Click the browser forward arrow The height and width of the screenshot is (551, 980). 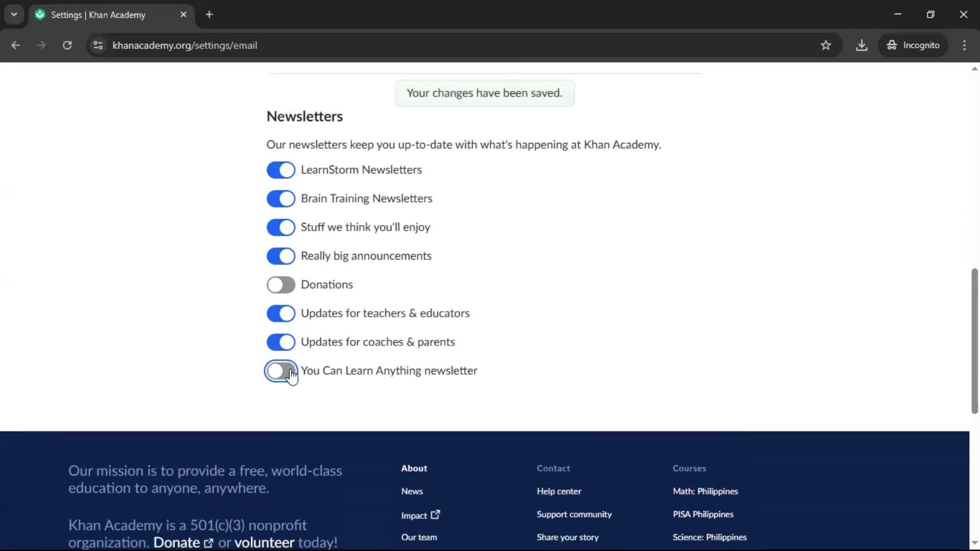[x=41, y=45]
